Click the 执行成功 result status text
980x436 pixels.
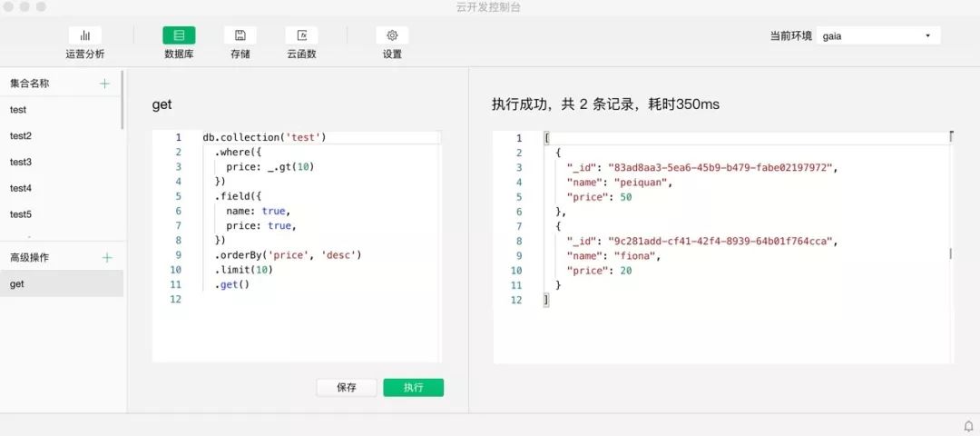pyautogui.click(x=605, y=104)
